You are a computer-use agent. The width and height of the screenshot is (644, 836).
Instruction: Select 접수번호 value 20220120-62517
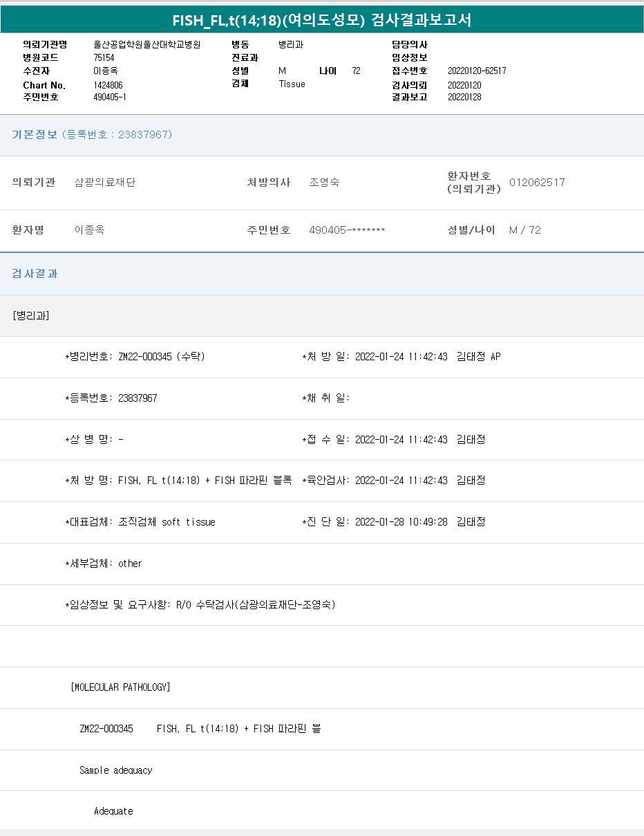tap(477, 71)
